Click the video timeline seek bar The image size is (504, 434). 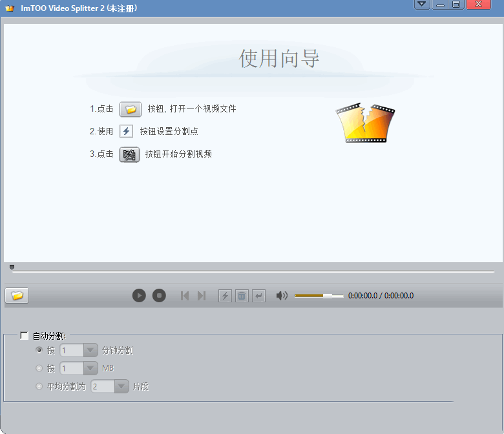253,272
